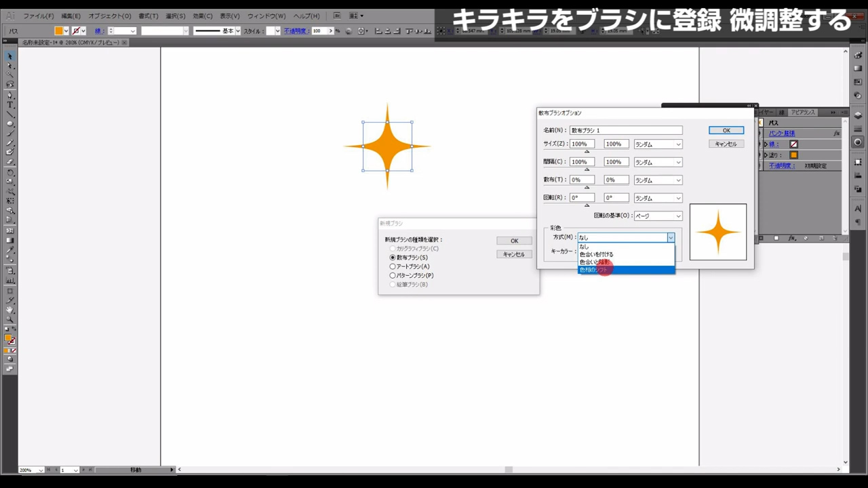Choose 色合いを付ける from the 方式 list
868x488 pixels.
point(597,254)
